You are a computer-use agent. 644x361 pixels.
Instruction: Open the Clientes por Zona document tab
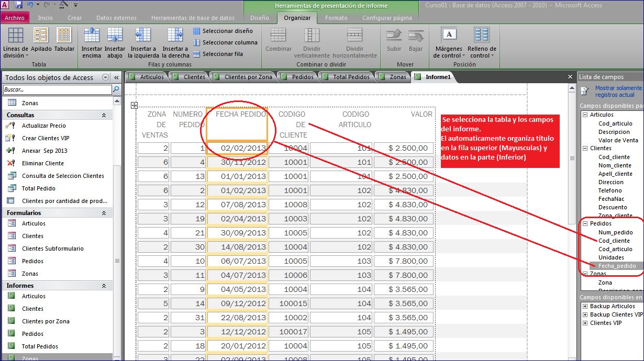point(248,77)
